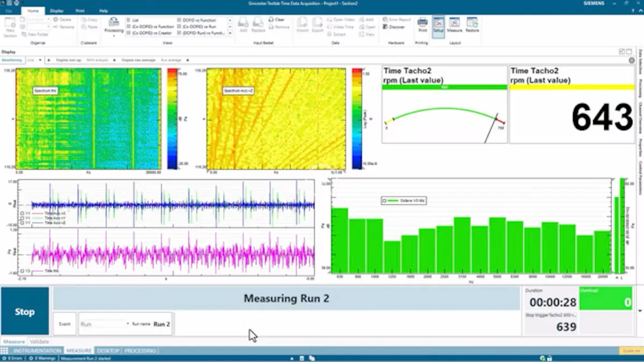Click the Spectrum Acc:+Z color scale

356,119
